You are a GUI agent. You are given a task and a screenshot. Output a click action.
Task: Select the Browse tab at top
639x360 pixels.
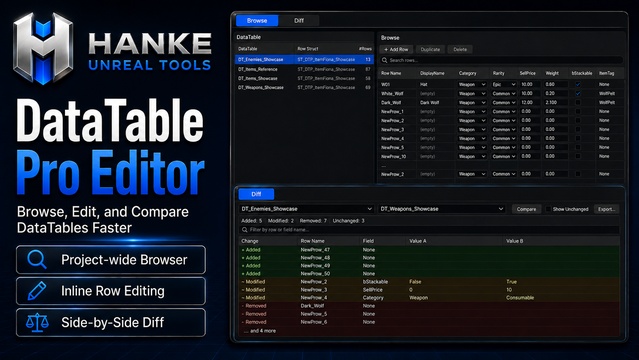[257, 20]
